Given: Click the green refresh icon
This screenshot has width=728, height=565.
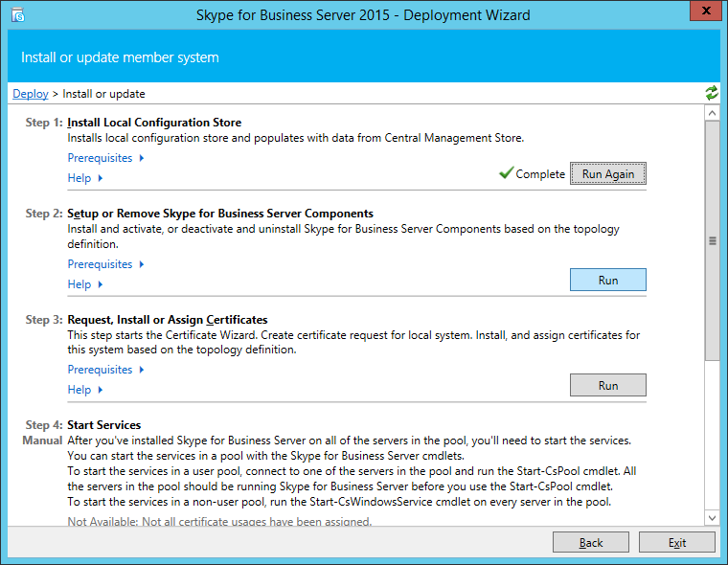Looking at the screenshot, I should [x=712, y=93].
